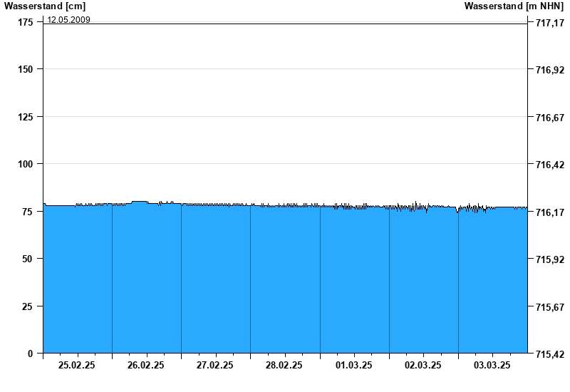The height and width of the screenshot is (392, 570).
Task: Click the Wasserstand [cm] axis title
Action: click(45, 6)
